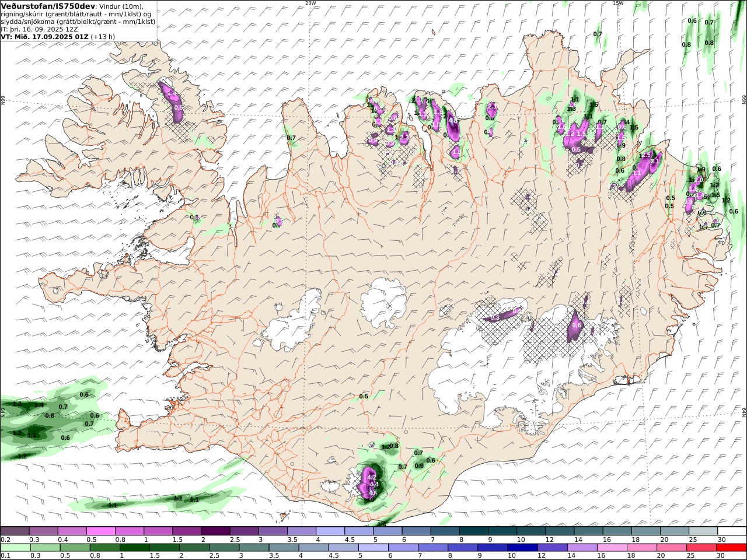Click the light lavender upper swatch labeled 4
747x560 pixels.
pyautogui.click(x=329, y=531)
